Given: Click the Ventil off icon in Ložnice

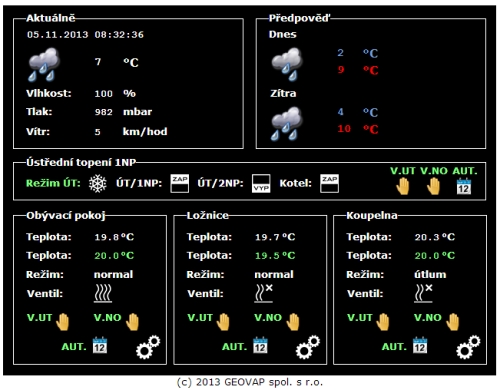Looking at the screenshot, I should point(263,293).
